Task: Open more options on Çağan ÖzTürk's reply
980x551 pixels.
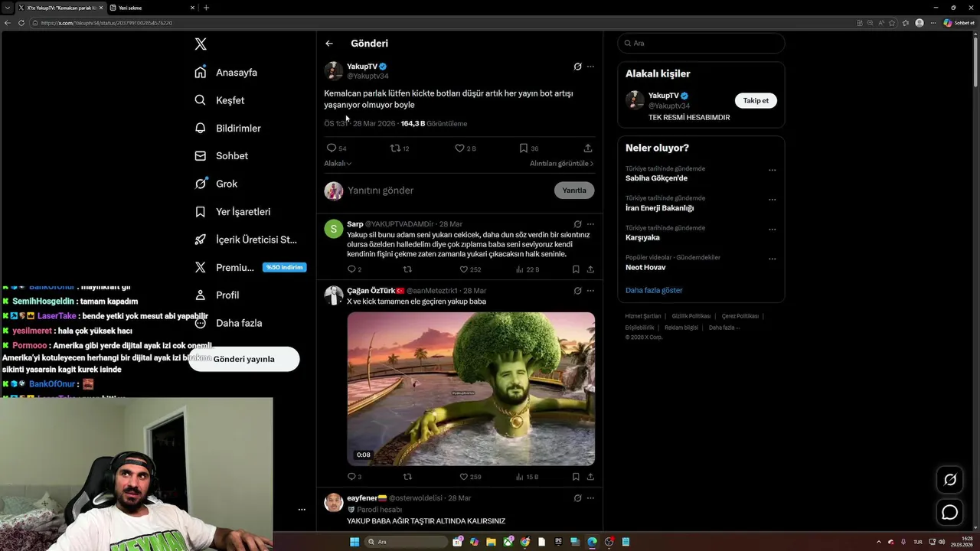Action: pos(590,291)
